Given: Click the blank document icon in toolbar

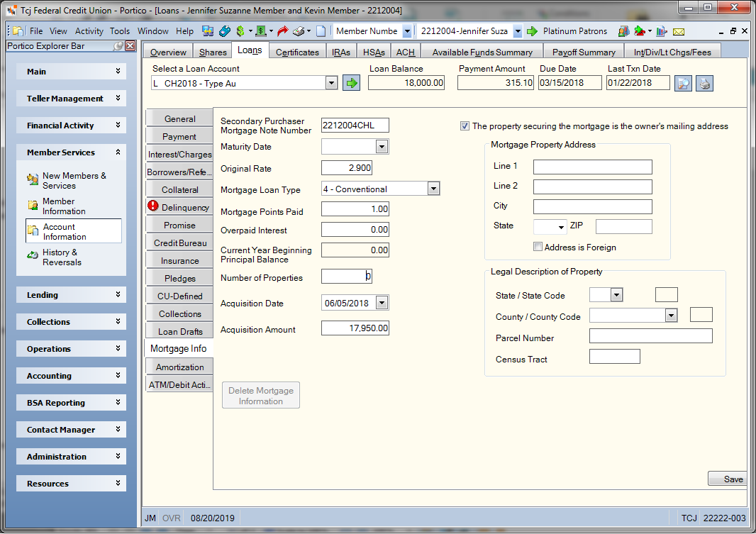Looking at the screenshot, I should click(321, 30).
